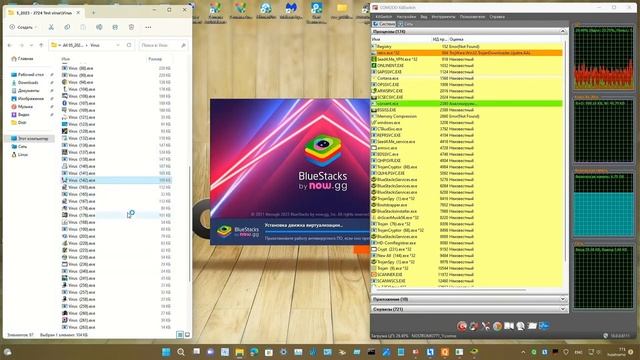Select the highlighted Virus (142).exe file
The image size is (640, 360).
pos(116,180)
